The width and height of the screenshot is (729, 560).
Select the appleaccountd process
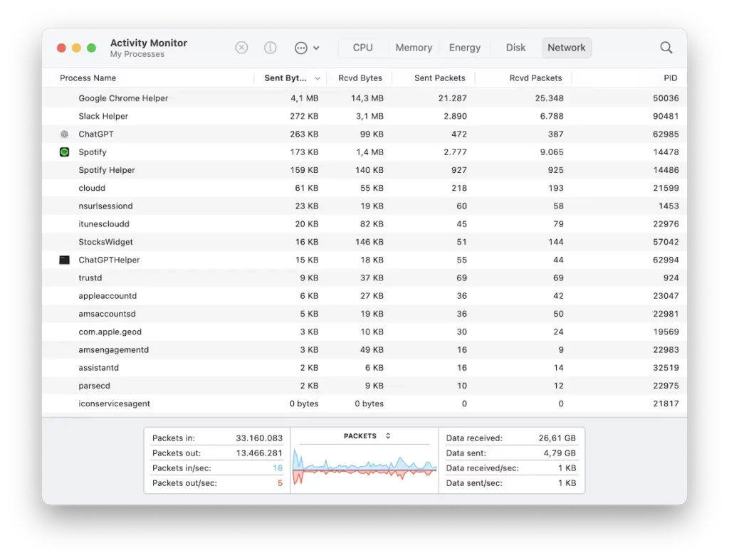coord(107,295)
